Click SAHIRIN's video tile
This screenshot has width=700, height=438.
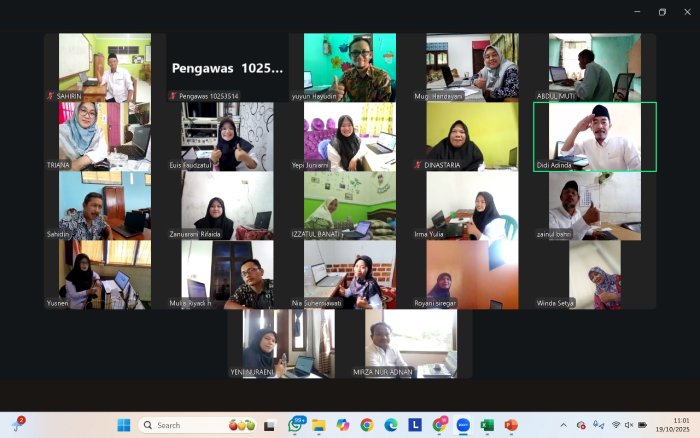(x=104, y=68)
